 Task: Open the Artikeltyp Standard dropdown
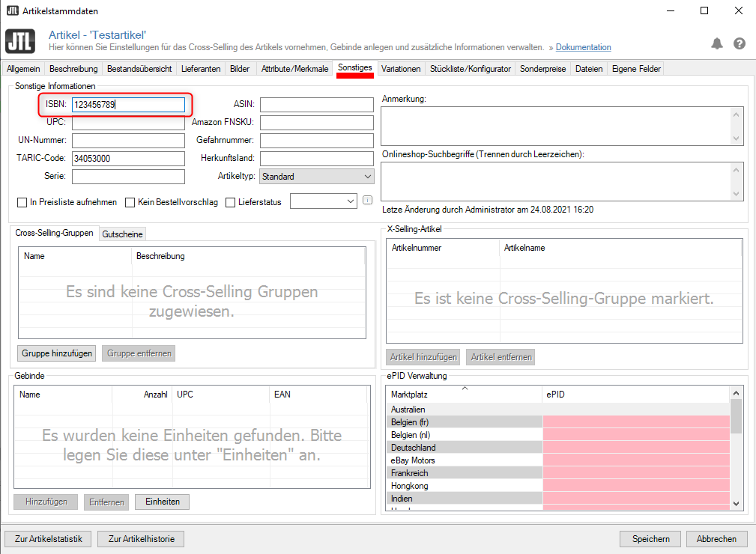coord(317,177)
